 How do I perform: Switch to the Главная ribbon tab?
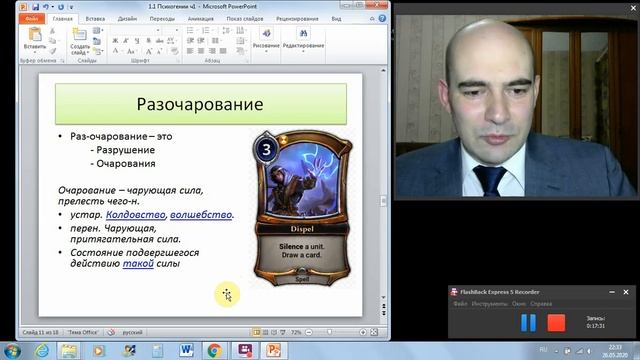coord(62,19)
